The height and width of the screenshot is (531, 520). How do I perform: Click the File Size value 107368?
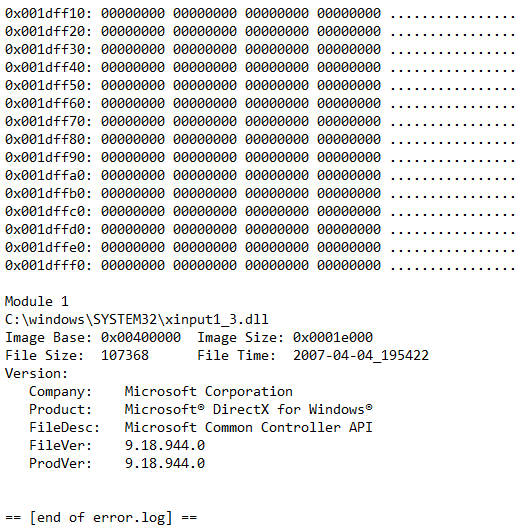[x=125, y=355]
